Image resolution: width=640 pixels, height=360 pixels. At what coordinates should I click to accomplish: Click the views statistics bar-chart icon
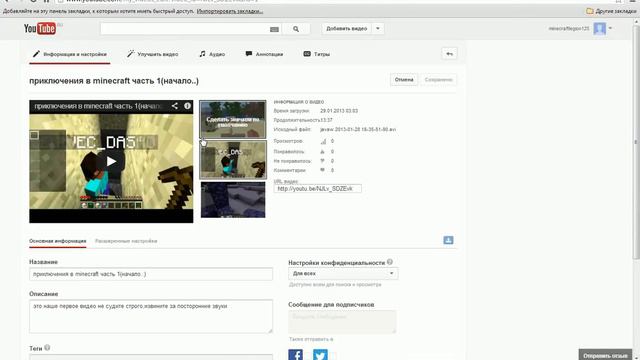pos(323,141)
